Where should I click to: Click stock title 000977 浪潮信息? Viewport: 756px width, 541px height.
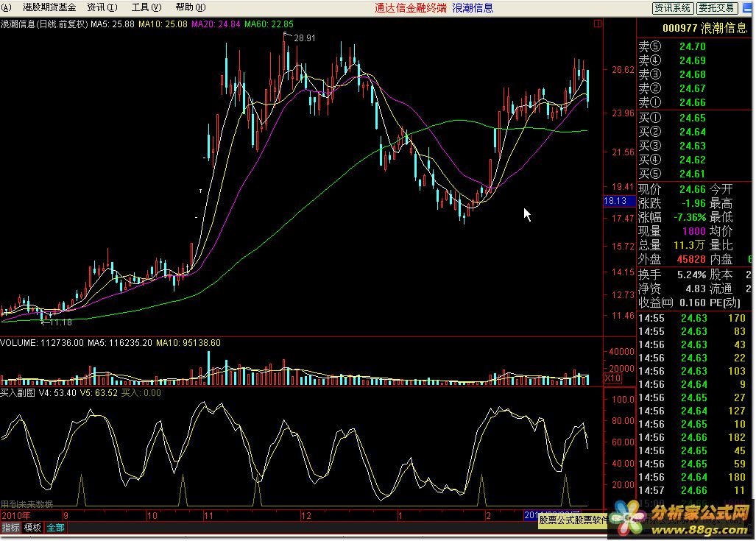(x=704, y=28)
